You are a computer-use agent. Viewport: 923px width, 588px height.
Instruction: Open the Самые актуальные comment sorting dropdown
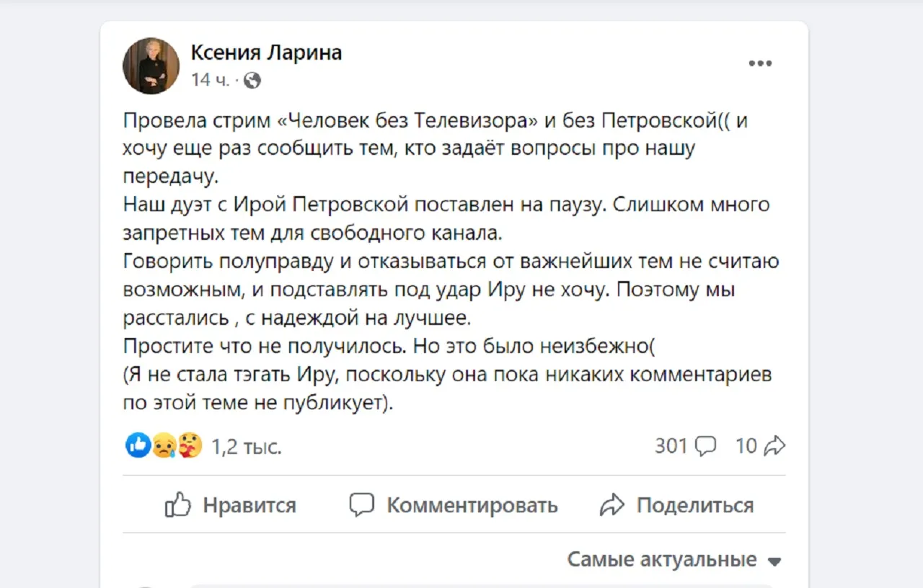tap(662, 560)
